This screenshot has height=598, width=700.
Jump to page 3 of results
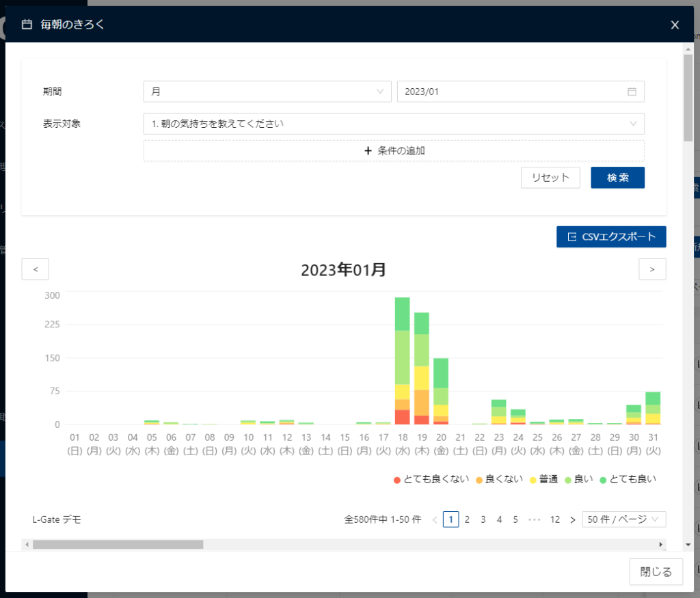tap(483, 519)
